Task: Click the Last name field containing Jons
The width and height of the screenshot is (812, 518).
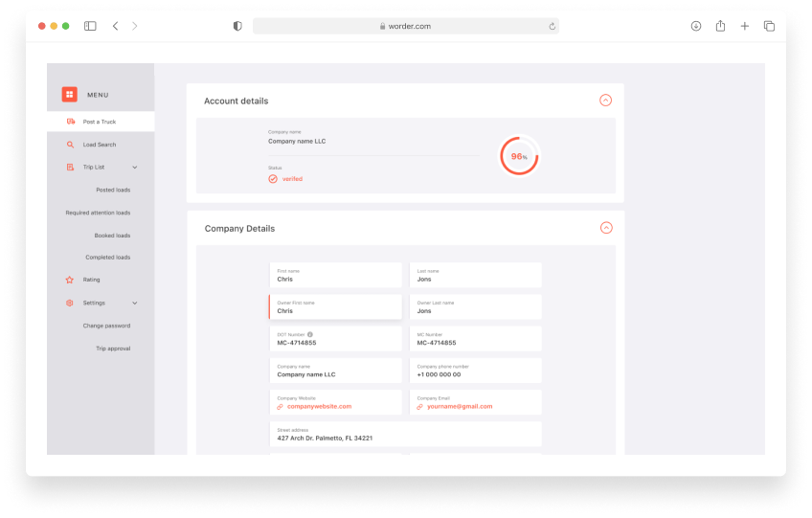Action: (x=475, y=275)
